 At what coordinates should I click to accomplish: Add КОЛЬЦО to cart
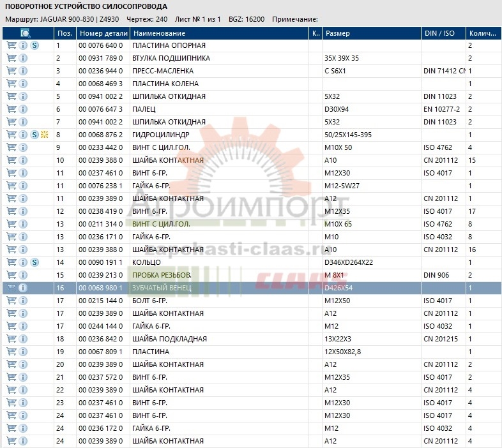11,262
